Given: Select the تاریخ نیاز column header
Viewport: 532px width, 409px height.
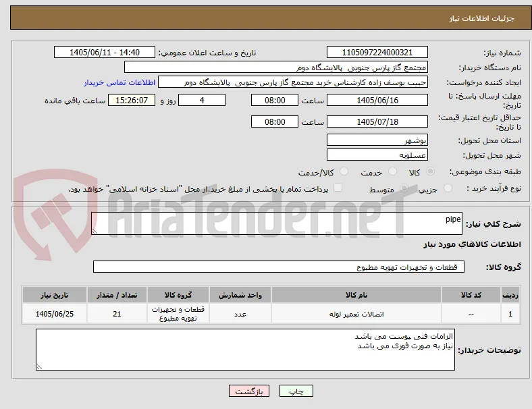Looking at the screenshot, I should coord(55,295).
